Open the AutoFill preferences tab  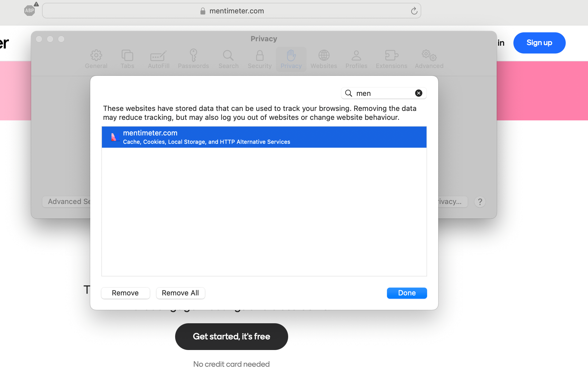[x=158, y=59]
